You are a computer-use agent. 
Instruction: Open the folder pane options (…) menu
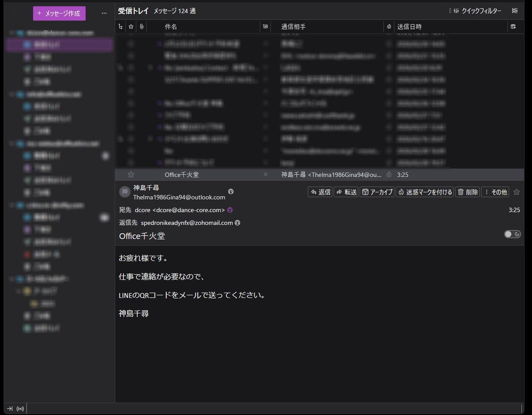pyautogui.click(x=104, y=13)
